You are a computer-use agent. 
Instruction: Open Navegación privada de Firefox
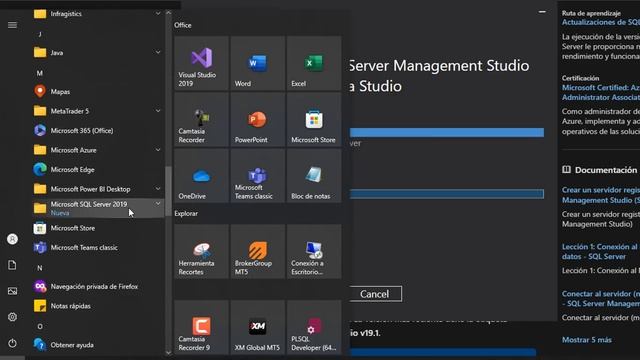(98, 287)
